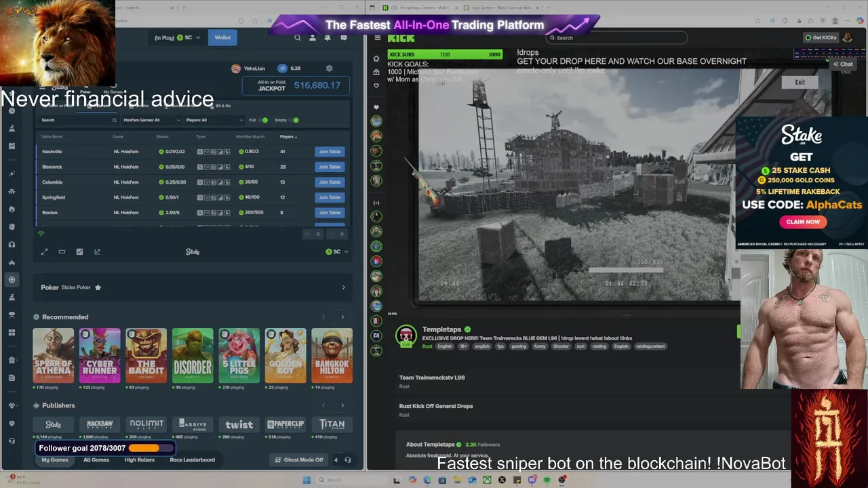Open poker live stats chart icon
Screen dimensions: 868x488
(79, 251)
